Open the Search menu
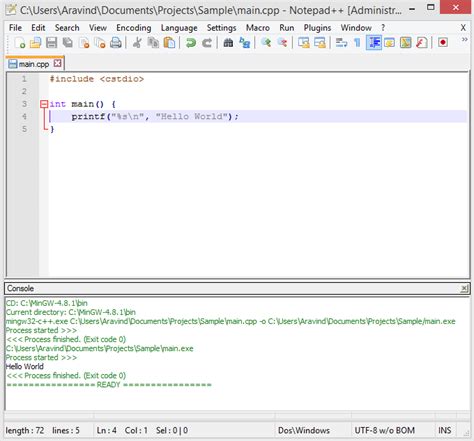474x441 pixels. click(x=67, y=28)
